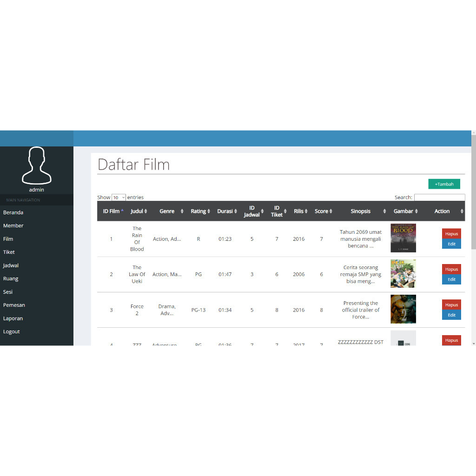The height and width of the screenshot is (476, 476).
Task: Click the +Tambah button
Action: coord(444,184)
